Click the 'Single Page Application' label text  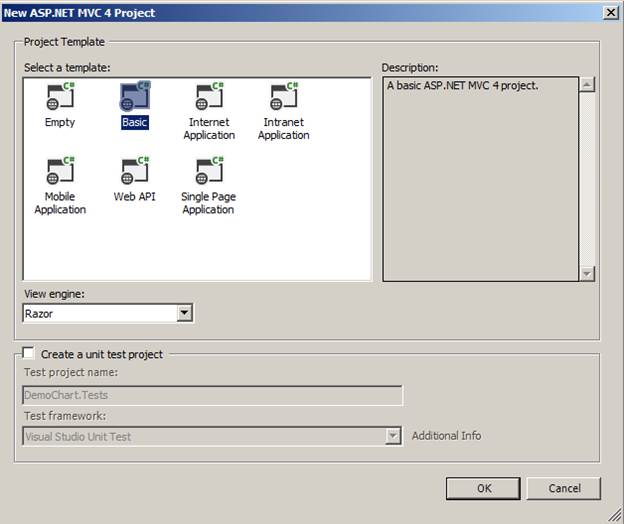209,203
